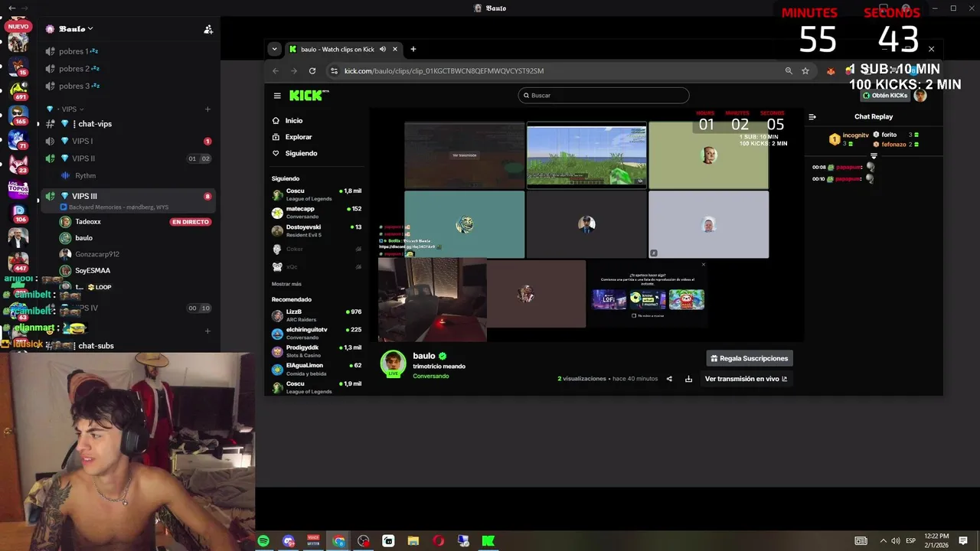Open Prodigyddk Slots & Casino channel
980x551 pixels.
coord(317,351)
